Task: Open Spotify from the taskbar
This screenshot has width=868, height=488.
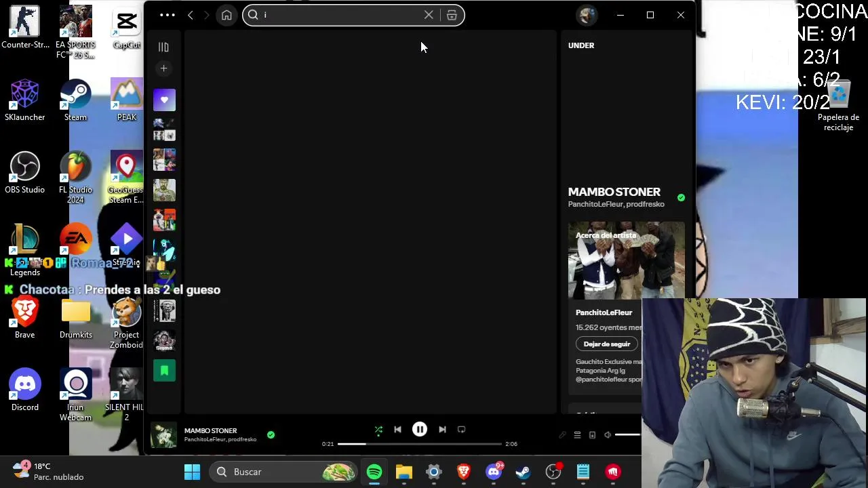Action: pos(374,472)
